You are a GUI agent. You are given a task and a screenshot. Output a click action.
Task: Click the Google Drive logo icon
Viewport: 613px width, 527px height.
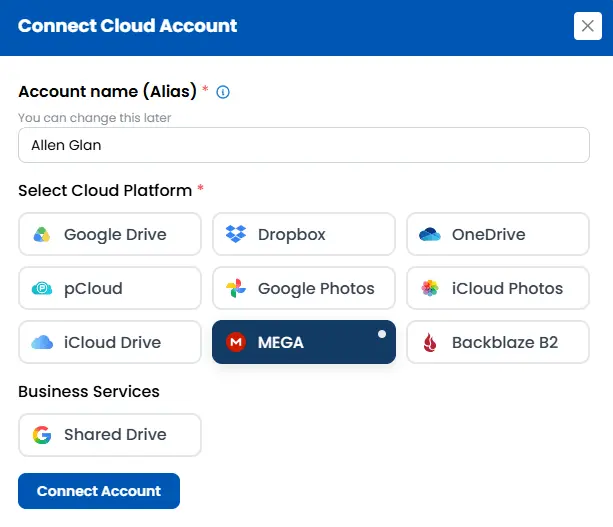click(x=42, y=235)
